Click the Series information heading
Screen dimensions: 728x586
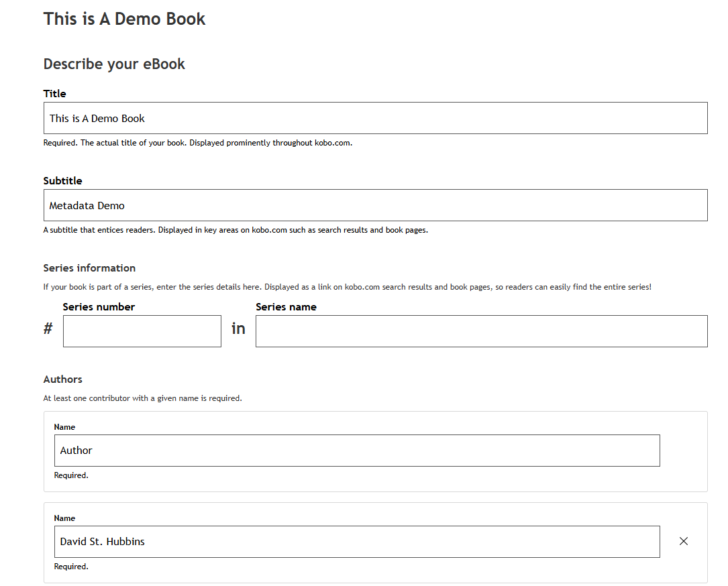(x=89, y=268)
